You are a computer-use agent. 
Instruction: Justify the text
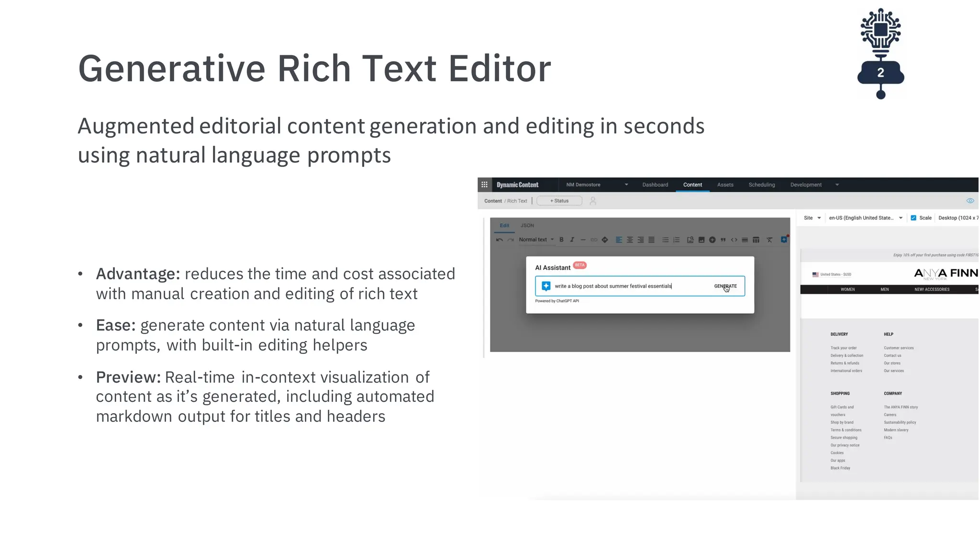pos(651,240)
